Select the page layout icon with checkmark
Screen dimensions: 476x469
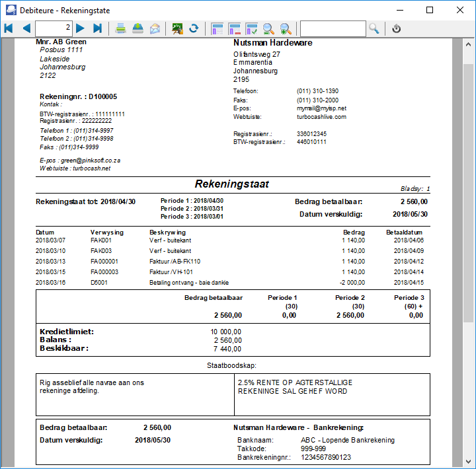[252, 28]
